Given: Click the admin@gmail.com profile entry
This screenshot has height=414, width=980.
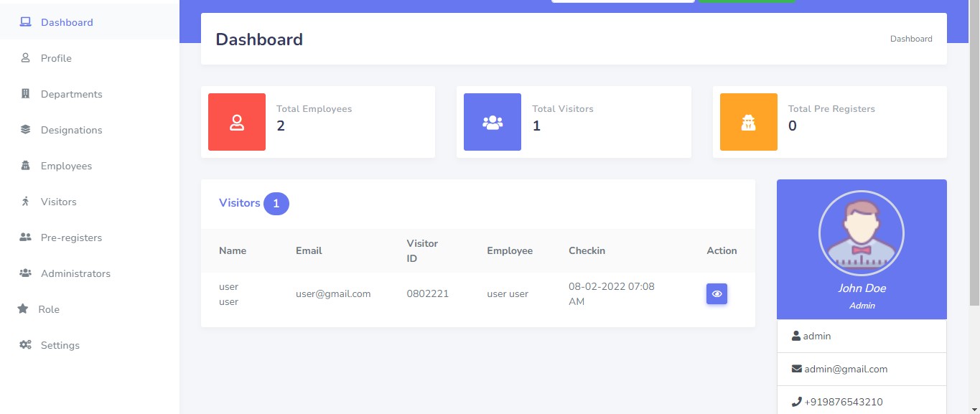Looking at the screenshot, I should [846, 369].
